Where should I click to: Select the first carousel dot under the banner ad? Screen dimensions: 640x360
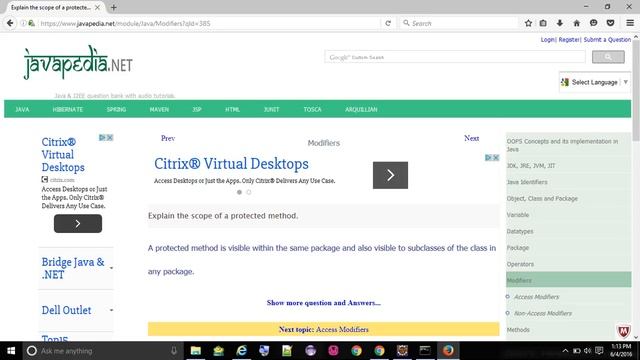239,192
